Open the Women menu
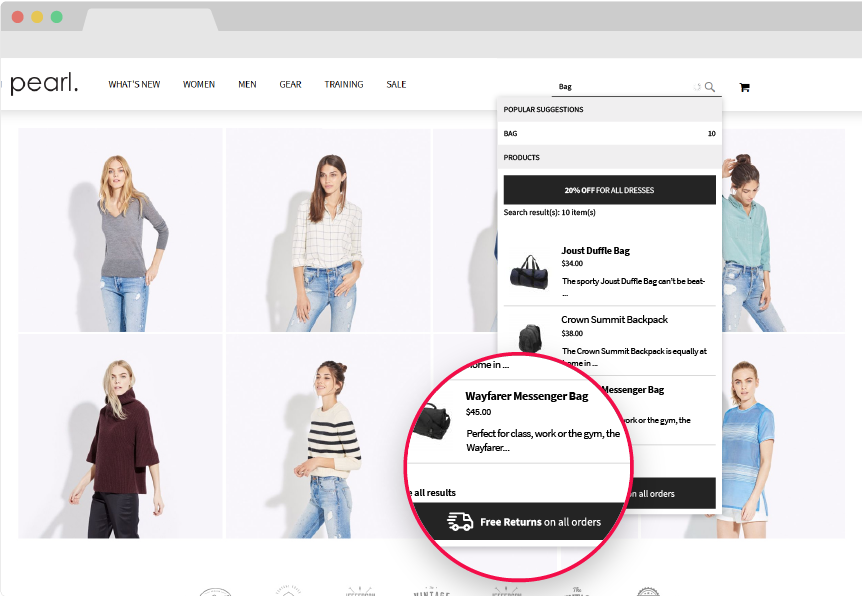The image size is (862, 596). pos(199,85)
